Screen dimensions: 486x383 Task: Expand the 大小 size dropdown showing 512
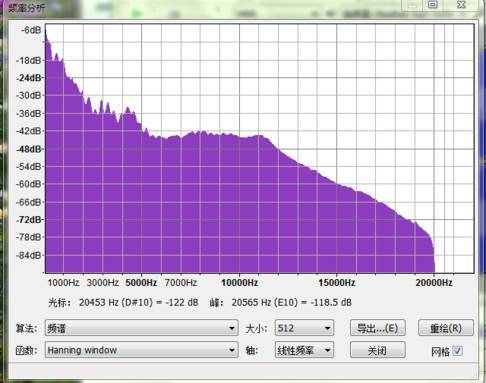(x=304, y=328)
